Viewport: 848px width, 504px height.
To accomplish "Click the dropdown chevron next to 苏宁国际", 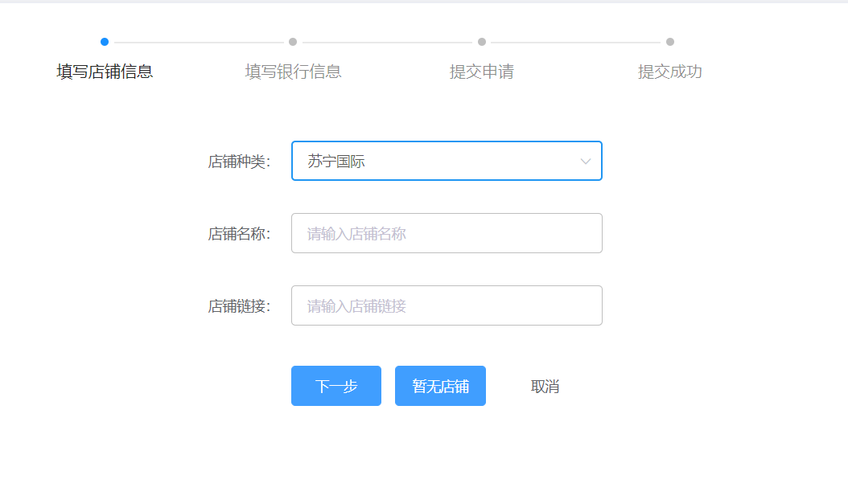I will click(x=586, y=161).
